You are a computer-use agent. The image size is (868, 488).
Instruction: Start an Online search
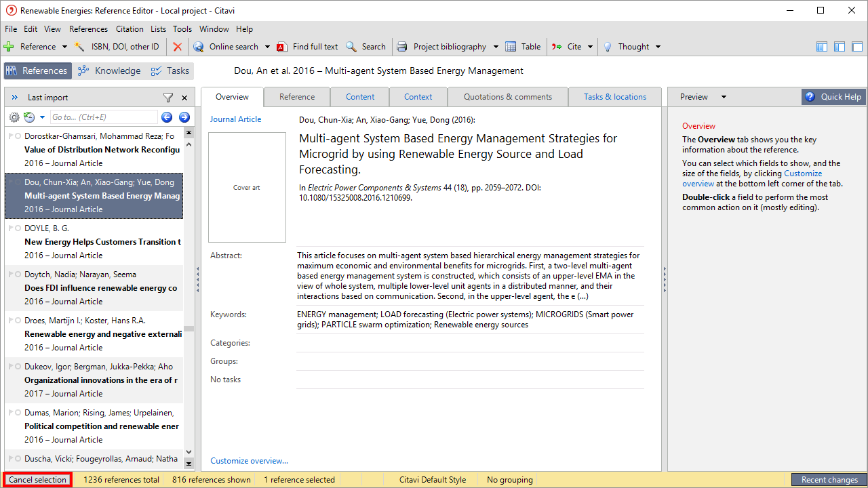[226, 47]
